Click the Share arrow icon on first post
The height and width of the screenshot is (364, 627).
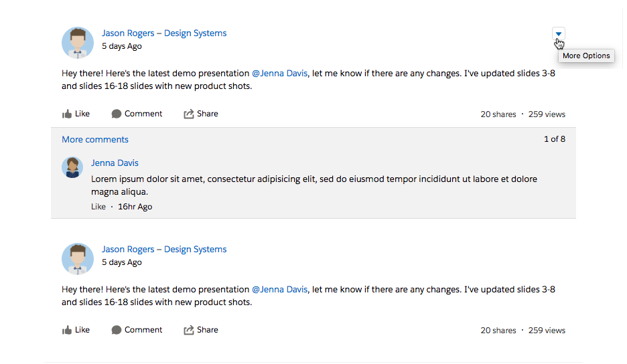tap(189, 114)
